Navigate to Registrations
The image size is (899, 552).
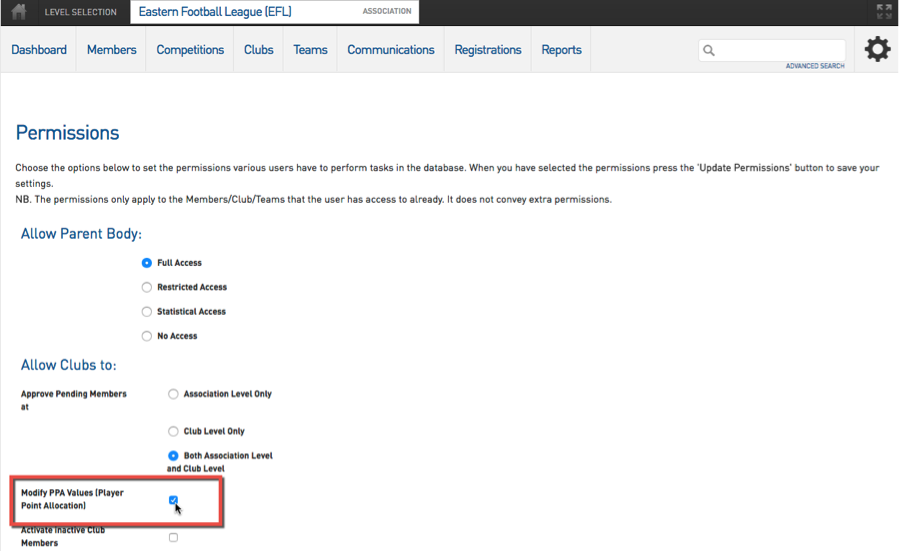(x=488, y=50)
